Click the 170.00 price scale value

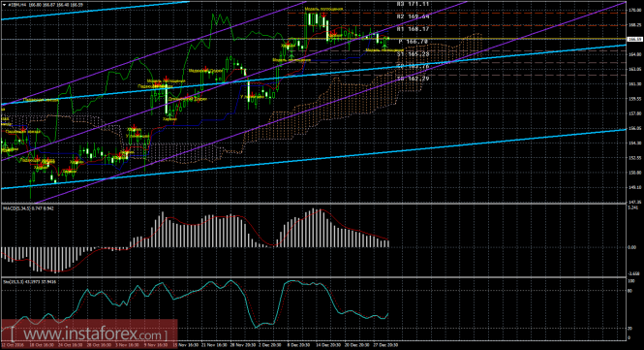(635, 11)
